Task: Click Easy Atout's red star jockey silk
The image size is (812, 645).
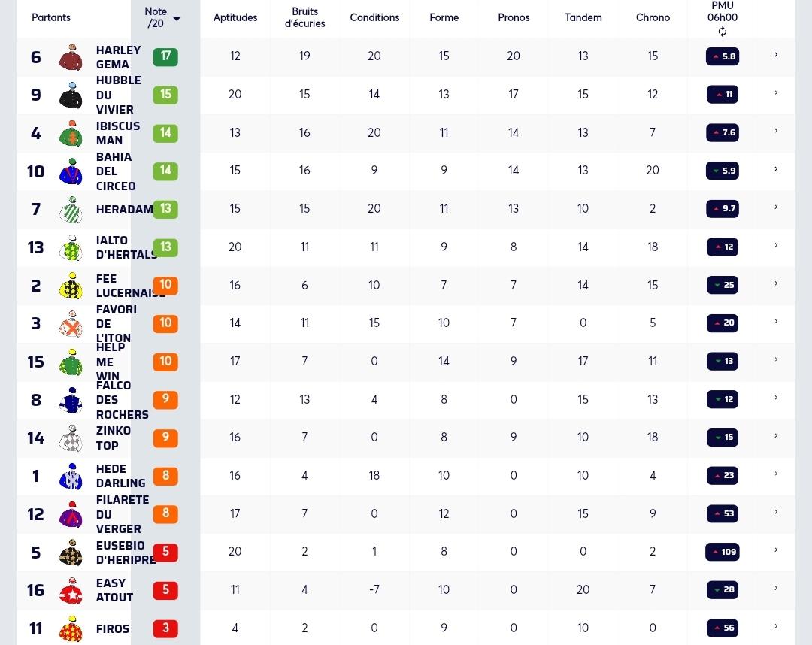Action: [71, 591]
